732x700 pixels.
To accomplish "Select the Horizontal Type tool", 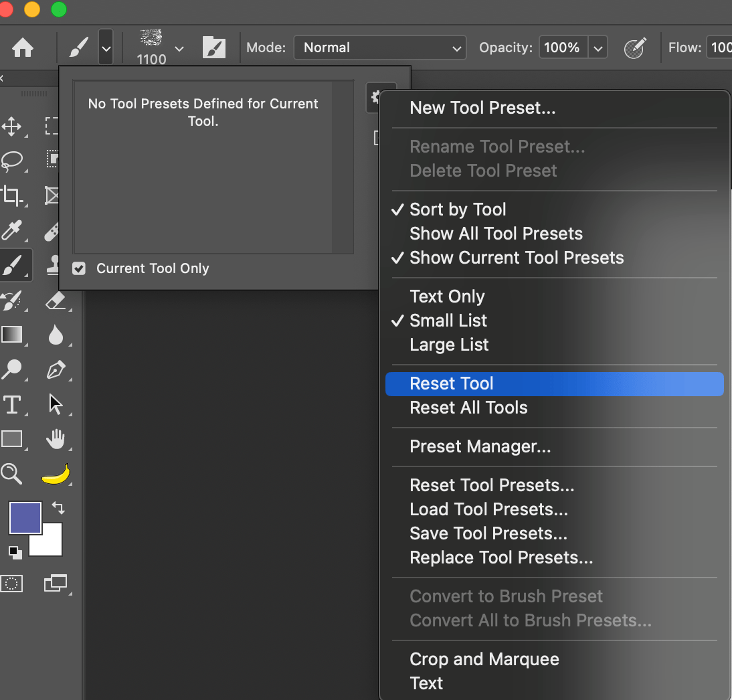I will (x=12, y=404).
